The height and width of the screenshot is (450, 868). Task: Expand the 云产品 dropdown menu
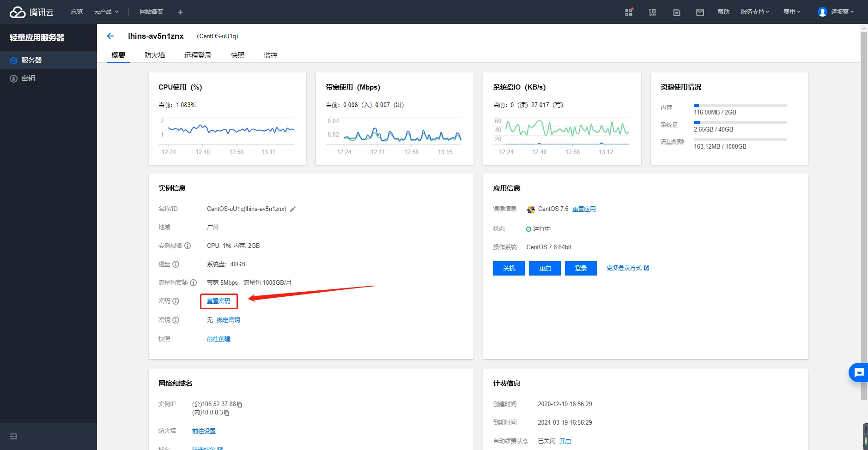click(106, 12)
